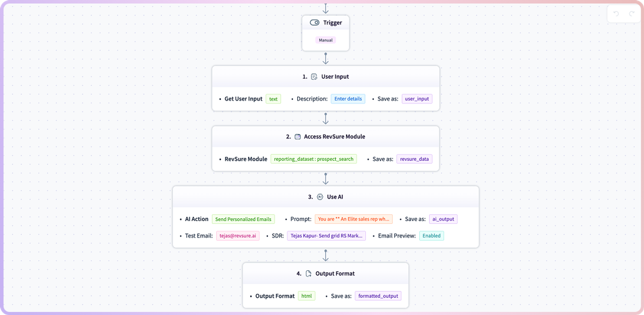Click the User Input step icon
Image resolution: width=644 pixels, height=315 pixels.
coord(314,77)
